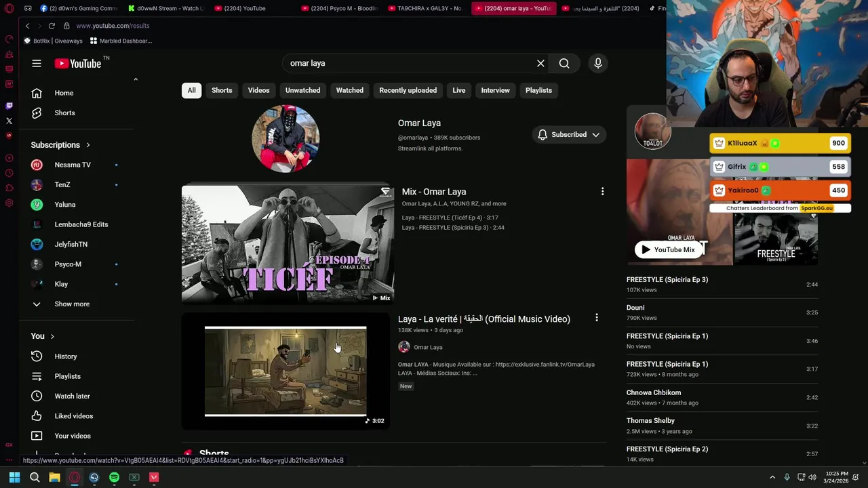Open Psyco-M subscription channel

[x=68, y=264]
